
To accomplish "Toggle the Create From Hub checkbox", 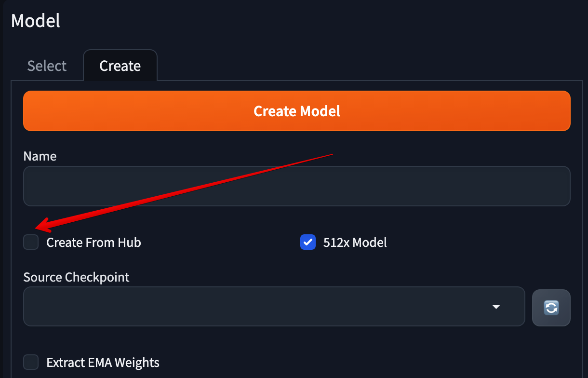I will click(31, 242).
